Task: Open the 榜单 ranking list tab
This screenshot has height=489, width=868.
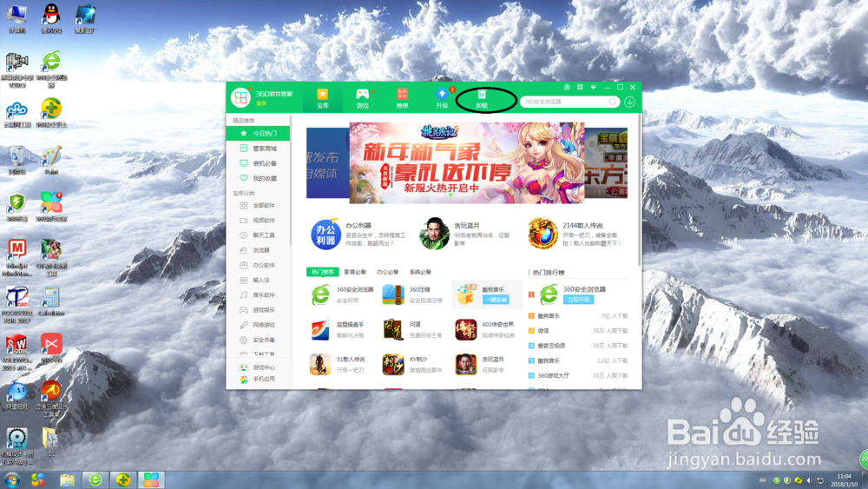Action: click(402, 98)
